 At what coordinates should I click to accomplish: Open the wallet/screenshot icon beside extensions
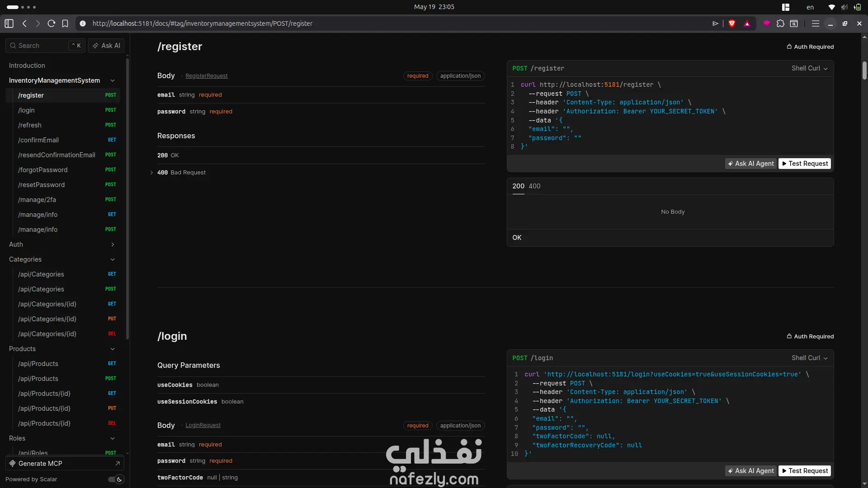click(x=794, y=23)
